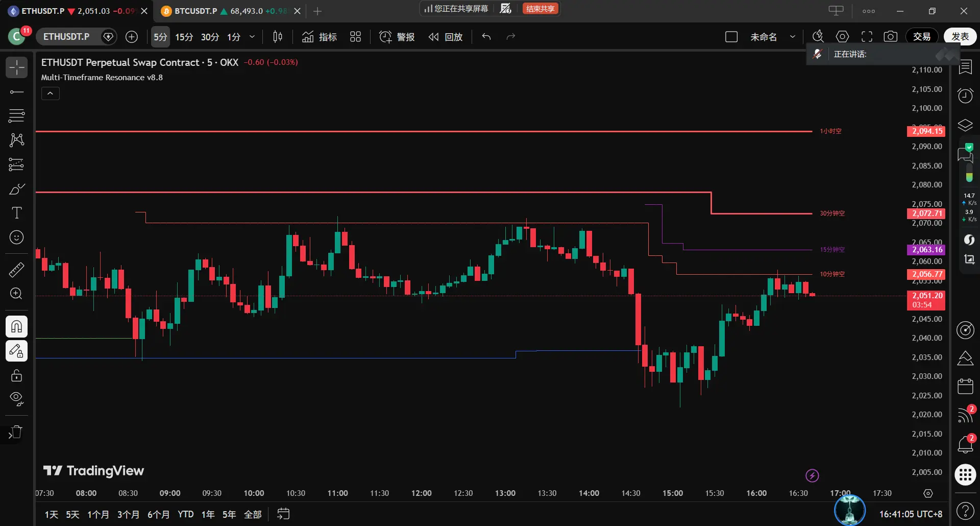Set date range to 6个月

(158, 514)
